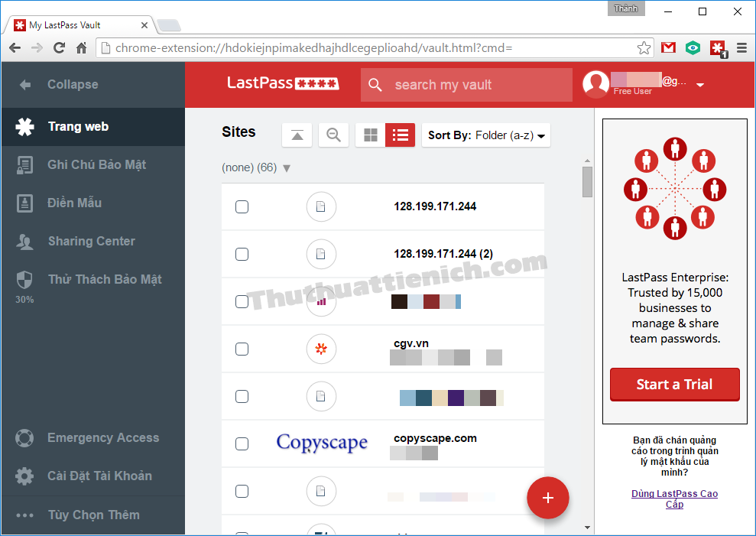The width and height of the screenshot is (756, 536).
Task: Open Ghi Chú Bảo Mật section
Action: pos(96,164)
